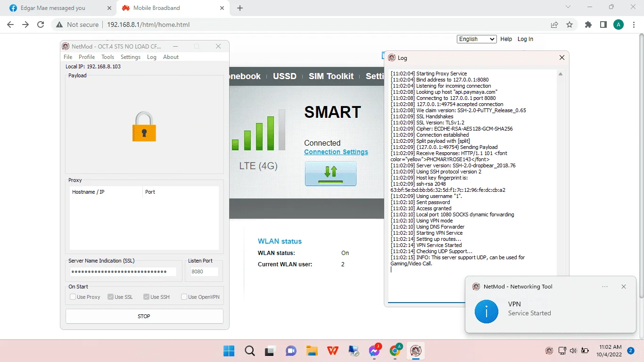The image size is (644, 362).
Task: Open network status in system tray
Action: (x=562, y=351)
